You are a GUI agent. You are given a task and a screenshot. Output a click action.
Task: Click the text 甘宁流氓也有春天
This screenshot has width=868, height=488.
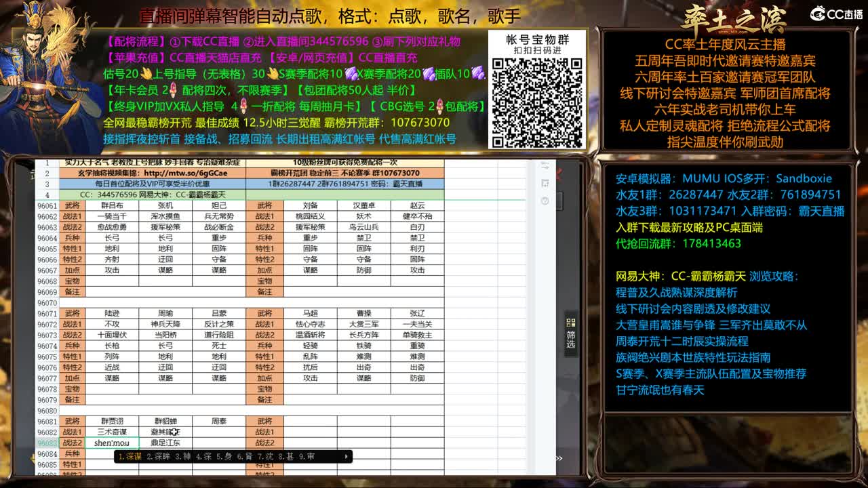(x=660, y=390)
